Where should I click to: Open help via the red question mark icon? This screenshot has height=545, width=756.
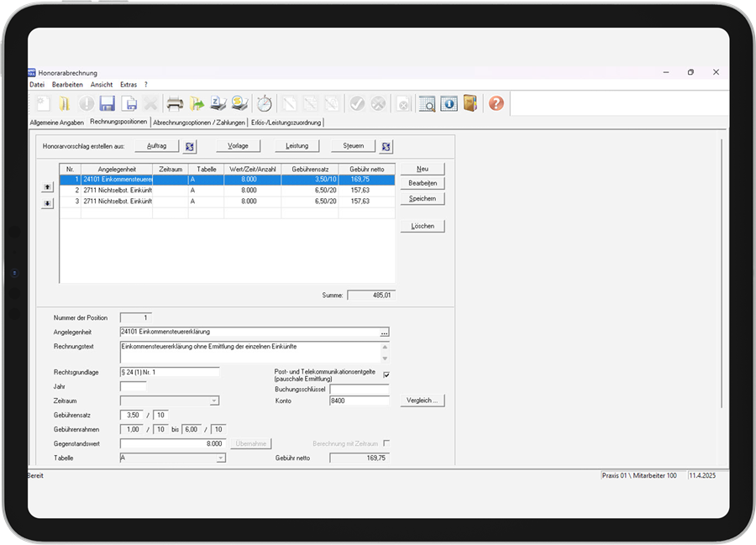[x=496, y=103]
